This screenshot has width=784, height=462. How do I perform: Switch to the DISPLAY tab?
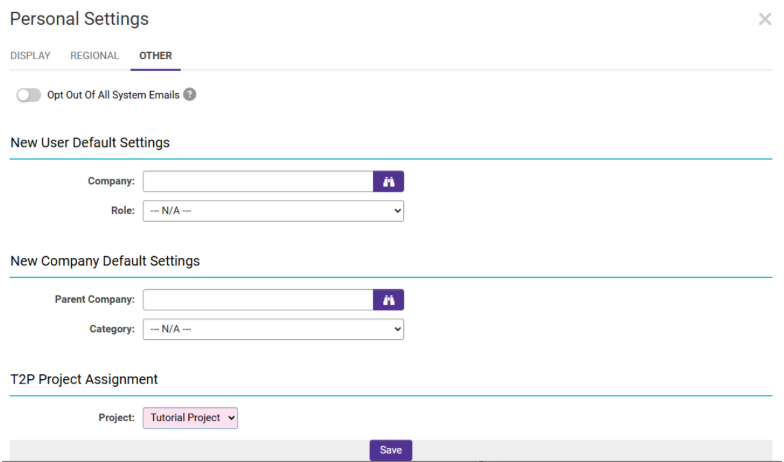pos(30,56)
